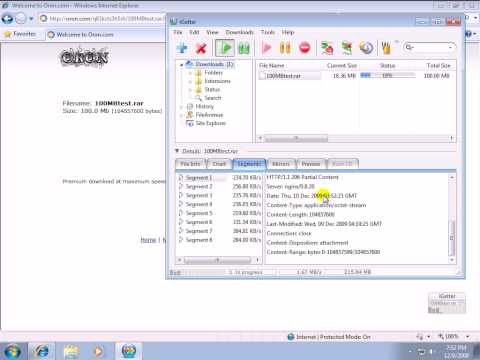Click the orange pause download icon
480x360 pixels.
[x=285, y=48]
